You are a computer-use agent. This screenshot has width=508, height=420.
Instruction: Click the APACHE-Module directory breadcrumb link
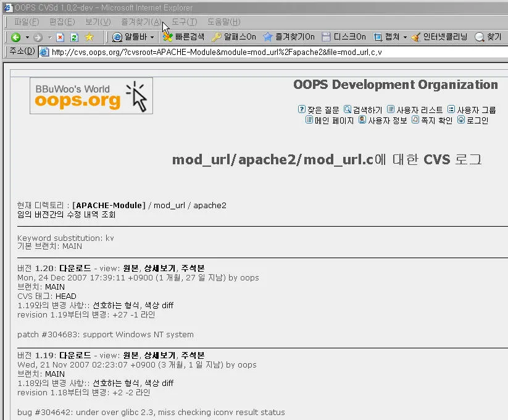click(109, 205)
